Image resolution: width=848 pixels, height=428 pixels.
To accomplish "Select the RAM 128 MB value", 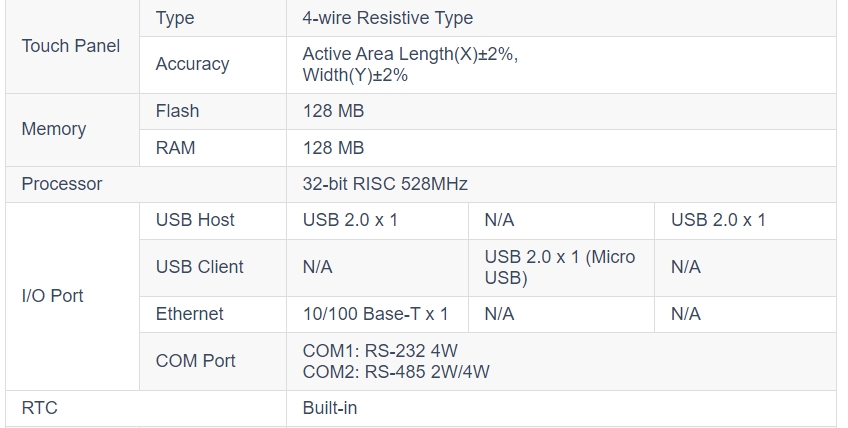I will (x=561, y=148).
